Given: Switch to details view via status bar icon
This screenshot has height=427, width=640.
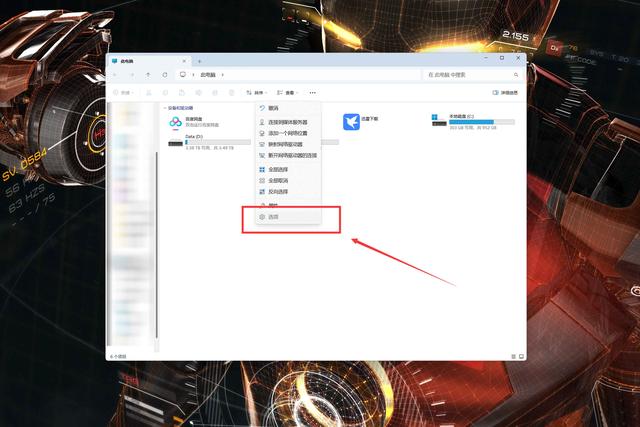Looking at the screenshot, I should (x=513, y=356).
